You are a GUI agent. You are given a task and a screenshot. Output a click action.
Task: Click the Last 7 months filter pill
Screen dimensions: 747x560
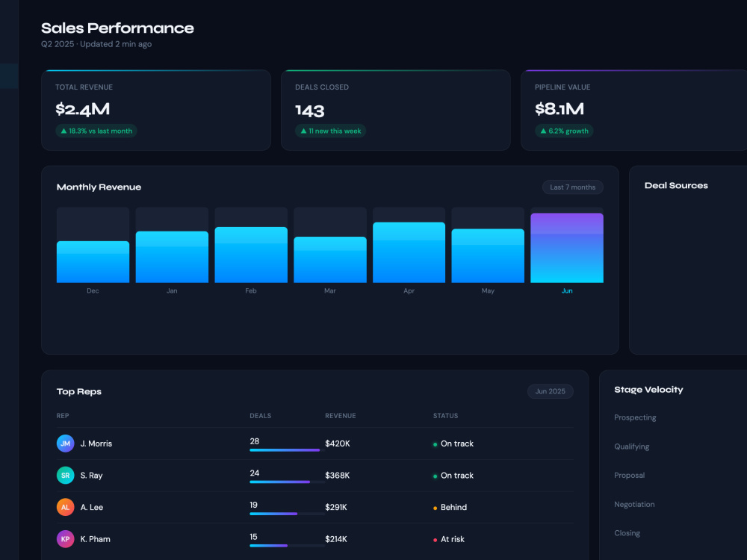tap(573, 187)
